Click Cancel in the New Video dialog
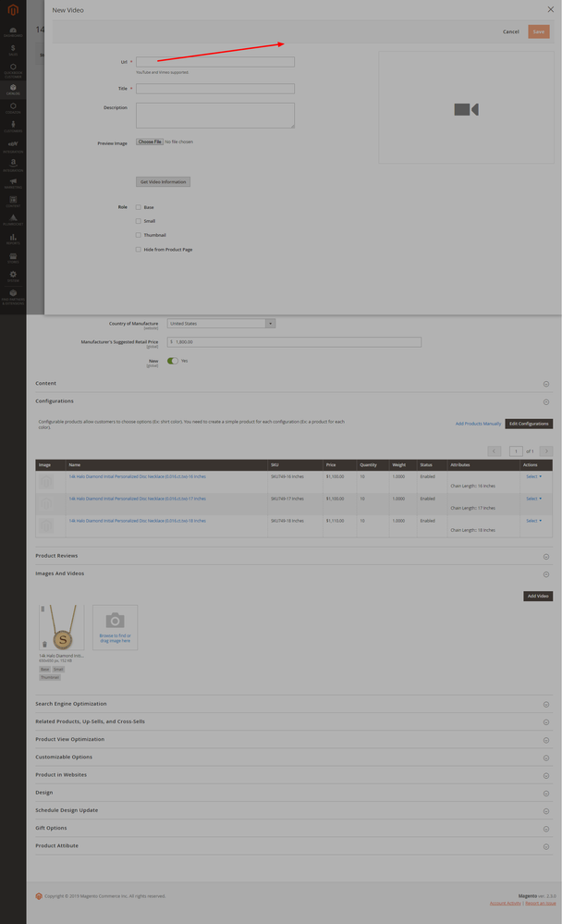The image size is (562, 924). click(x=511, y=31)
